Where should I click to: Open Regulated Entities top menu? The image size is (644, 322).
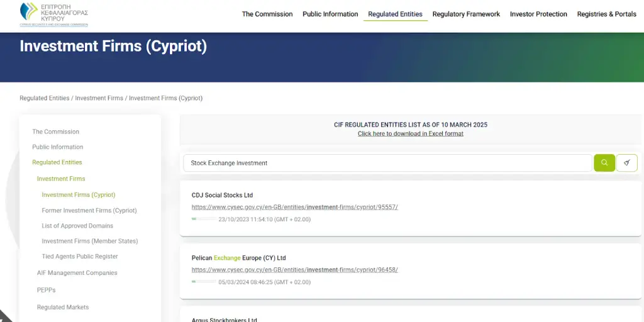(395, 14)
